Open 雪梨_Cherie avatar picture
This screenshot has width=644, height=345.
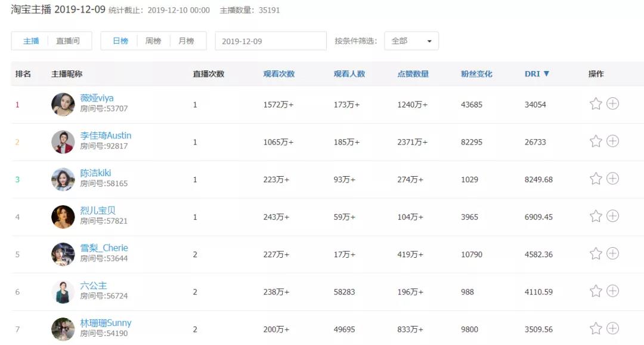tap(63, 254)
